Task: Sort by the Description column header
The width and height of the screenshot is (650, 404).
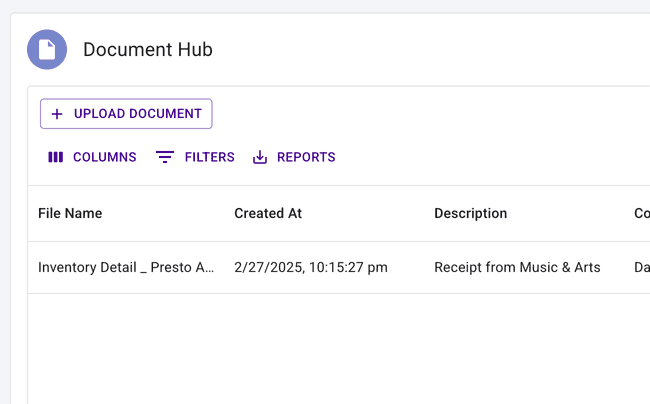Action: [470, 213]
